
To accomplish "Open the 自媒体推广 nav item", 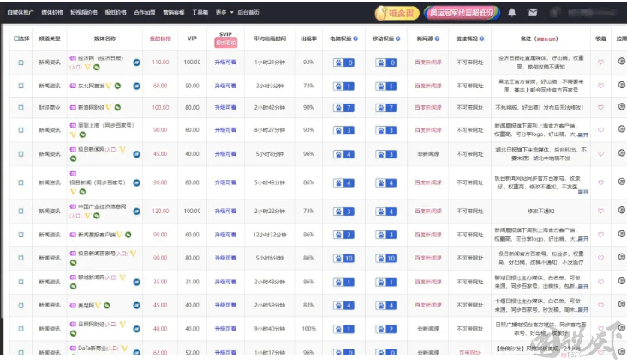I will 21,12.
